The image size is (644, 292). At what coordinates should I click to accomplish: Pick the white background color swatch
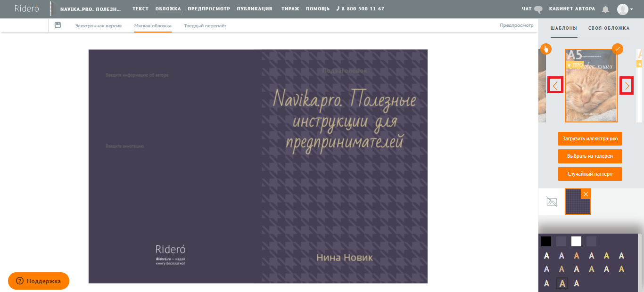576,242
